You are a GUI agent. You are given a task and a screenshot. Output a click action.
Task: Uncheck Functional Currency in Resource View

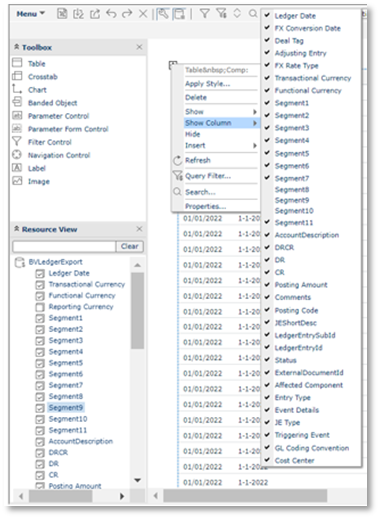click(x=40, y=296)
